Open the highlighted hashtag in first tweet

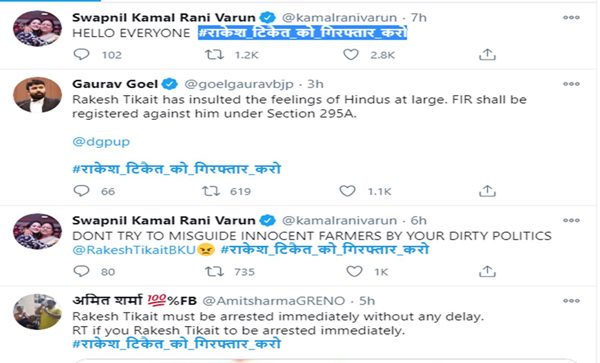(x=303, y=33)
